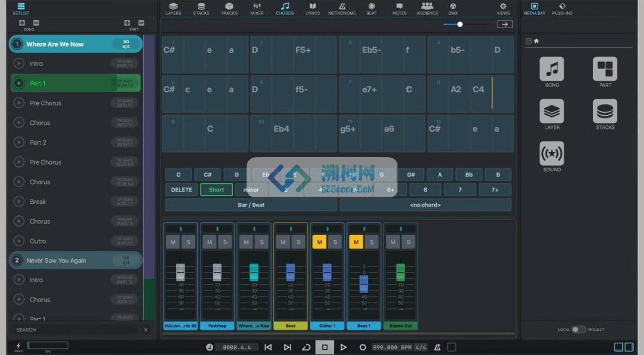Click the time display clock icon

pyautogui.click(x=209, y=347)
